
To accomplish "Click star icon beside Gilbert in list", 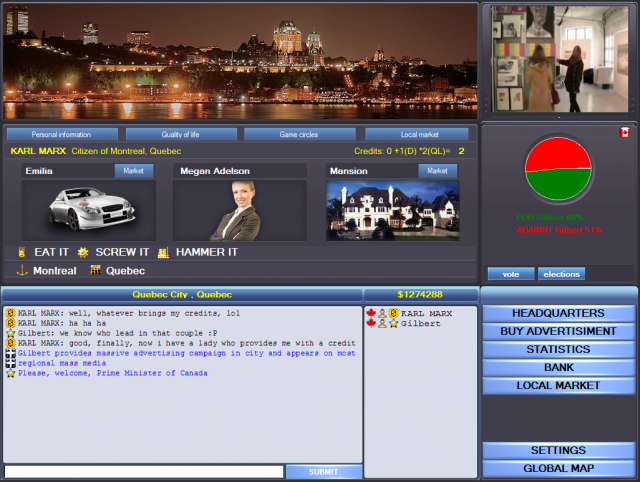I will coord(393,324).
